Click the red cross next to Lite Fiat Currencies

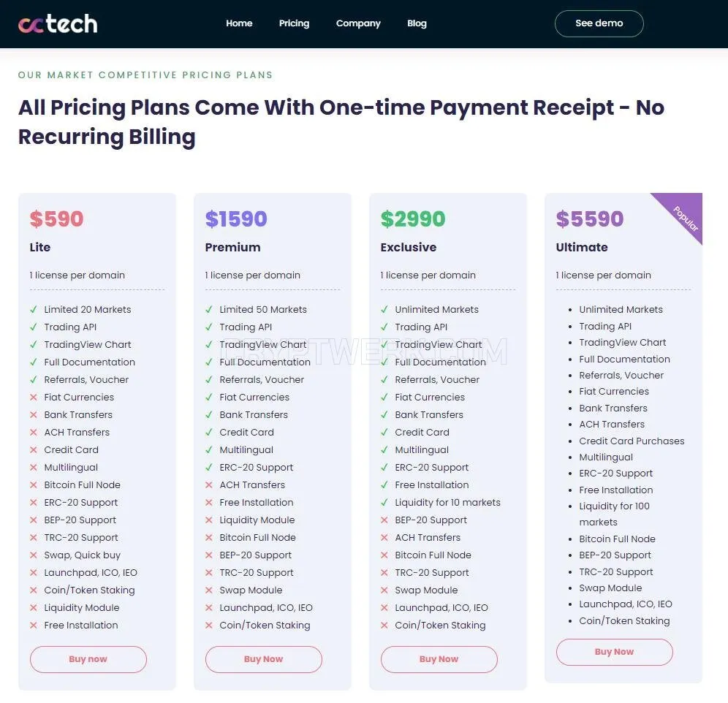[34, 397]
